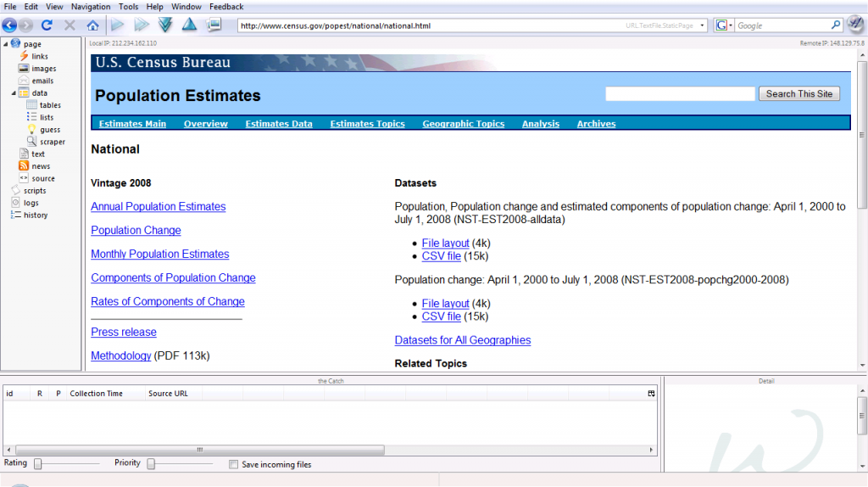Viewport: 868px width, 487px height.
Task: Click the Priority slider handle
Action: pyautogui.click(x=151, y=463)
